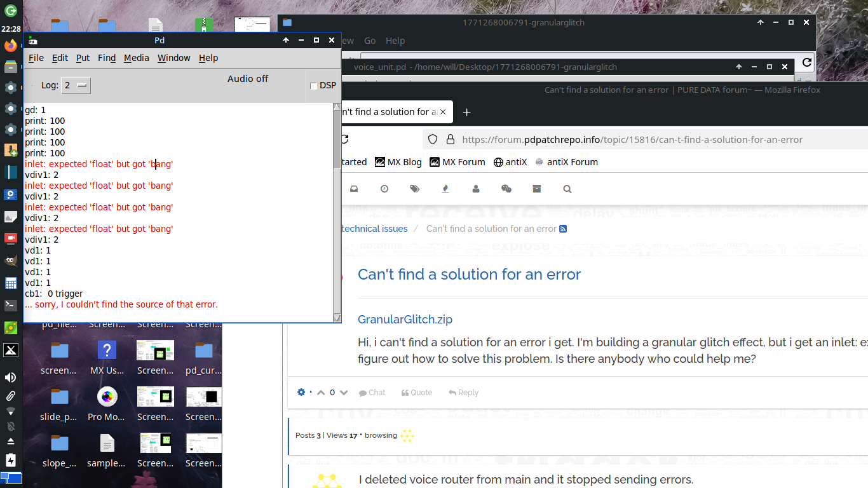Open the Log level dropdown in Pd
This screenshot has height=488, width=868.
[75, 85]
